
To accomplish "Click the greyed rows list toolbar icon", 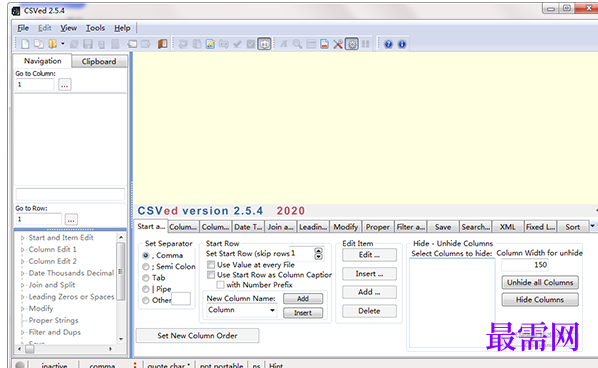I will pyautogui.click(x=311, y=44).
